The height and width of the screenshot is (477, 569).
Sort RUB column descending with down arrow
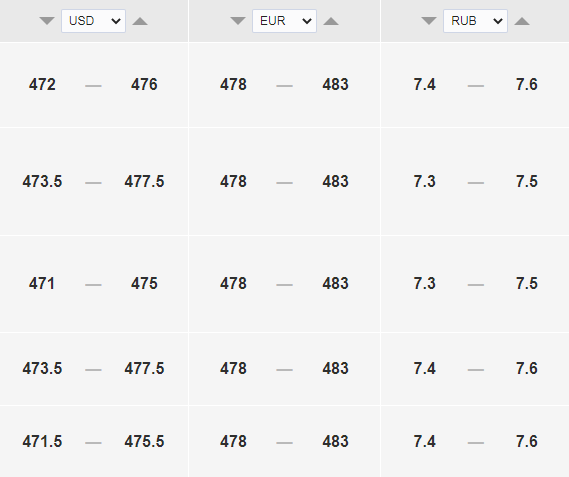(429, 21)
